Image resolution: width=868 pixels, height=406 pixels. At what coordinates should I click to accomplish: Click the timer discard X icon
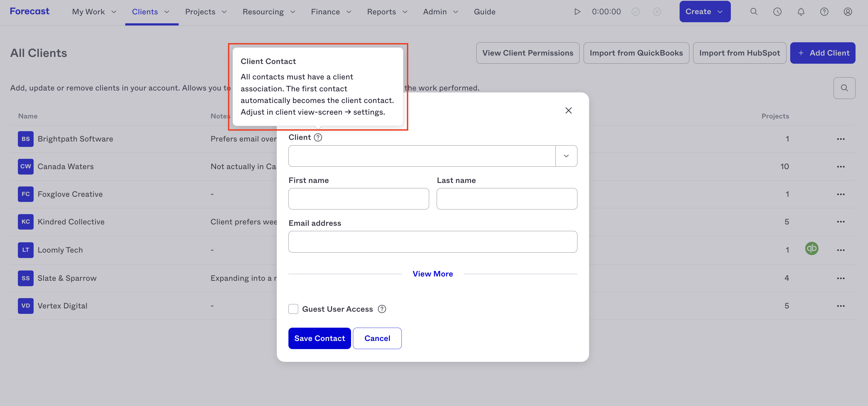657,12
